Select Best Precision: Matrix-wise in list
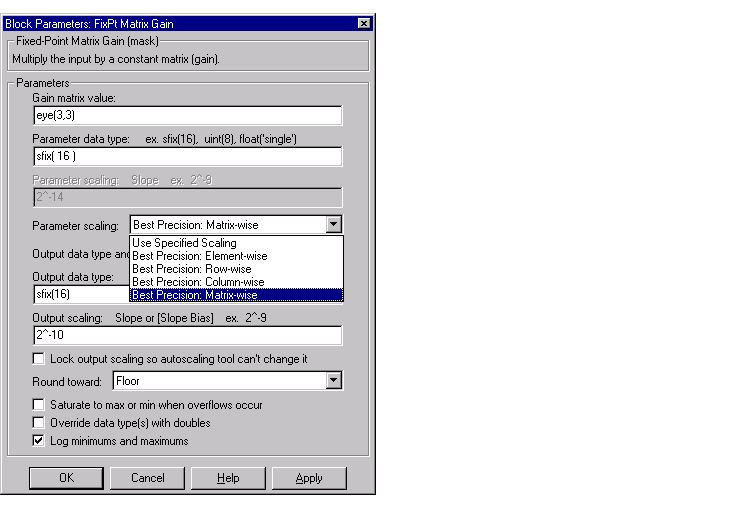 tap(236, 295)
